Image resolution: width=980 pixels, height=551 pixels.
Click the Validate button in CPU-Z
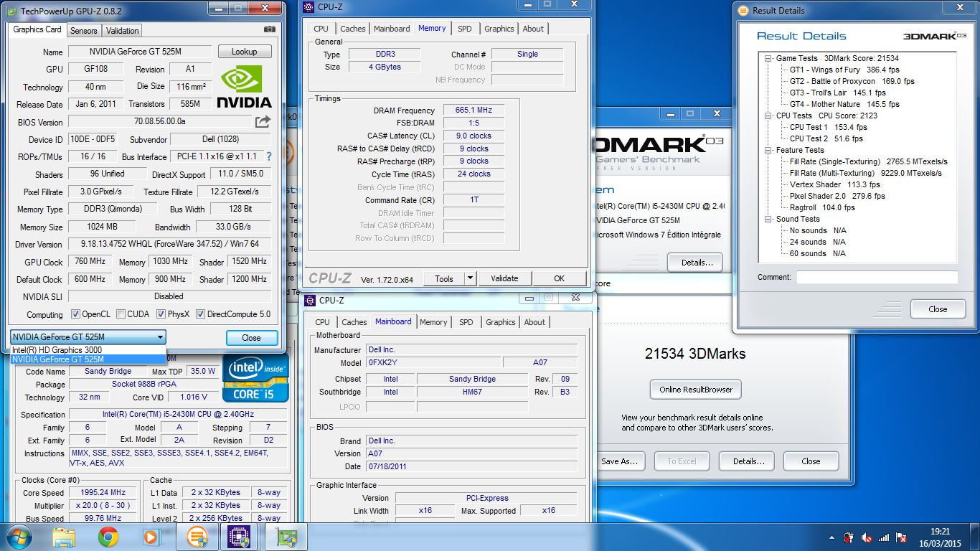[x=504, y=278]
